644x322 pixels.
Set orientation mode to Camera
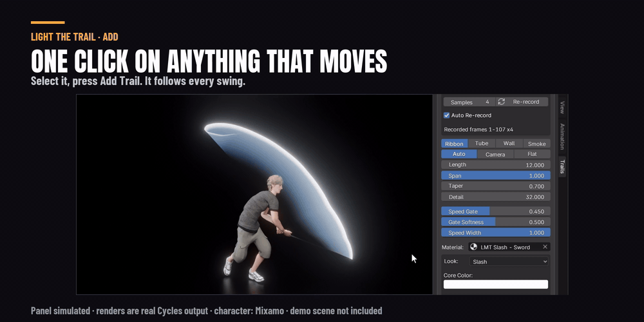(x=495, y=154)
